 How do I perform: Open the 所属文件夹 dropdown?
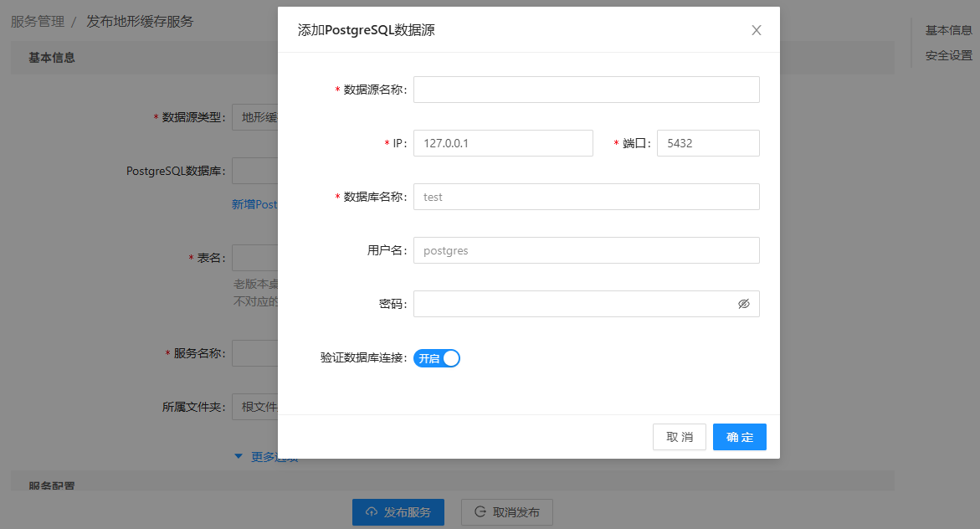tap(255, 407)
